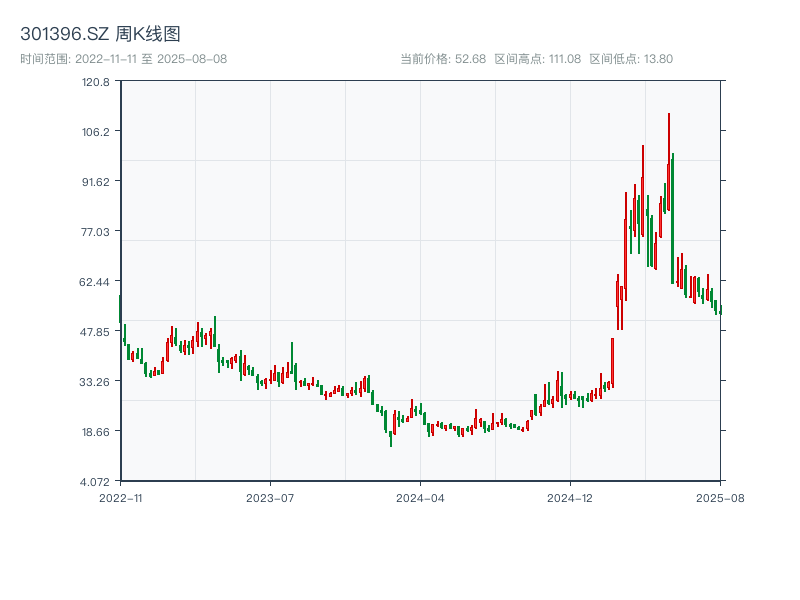
Task: Click the chart title 301396.SZ 周K线图
Action: [x=100, y=34]
